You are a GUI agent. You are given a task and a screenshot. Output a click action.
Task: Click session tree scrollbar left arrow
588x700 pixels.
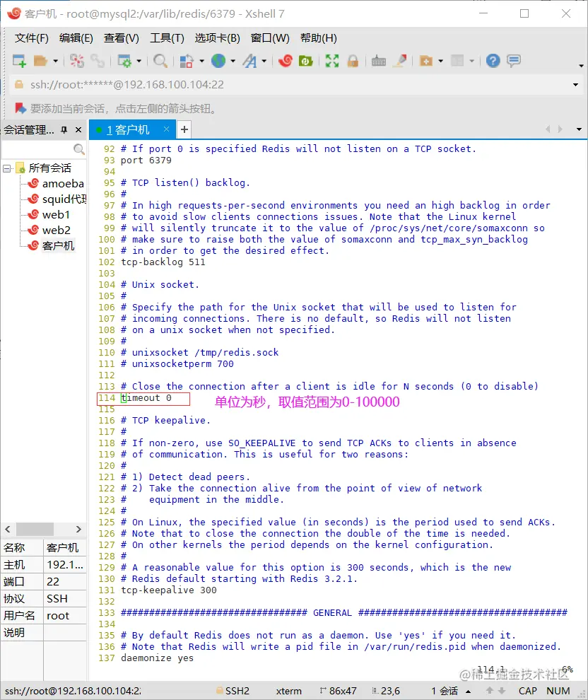click(8, 529)
